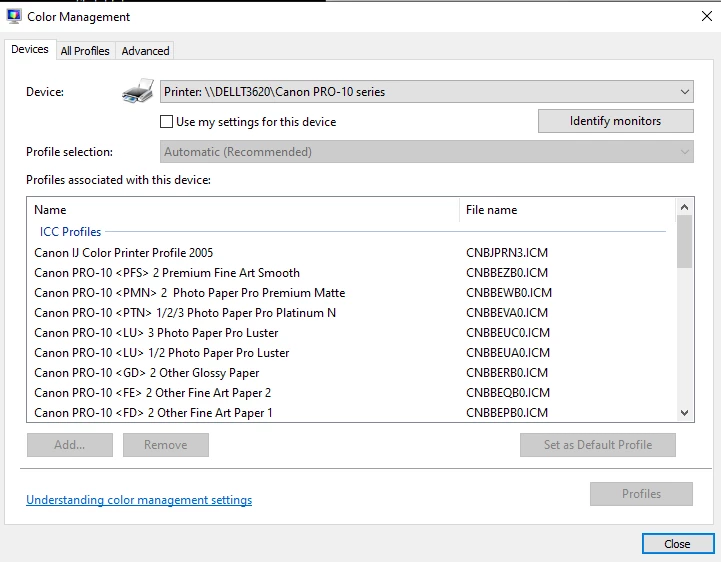The width and height of the screenshot is (721, 562).
Task: Click the Identify monitors button
Action: point(616,121)
